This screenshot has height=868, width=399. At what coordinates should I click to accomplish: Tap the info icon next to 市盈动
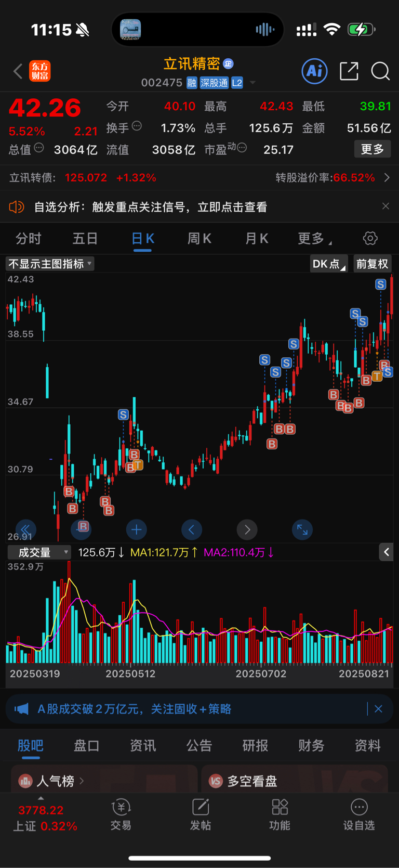tap(241, 148)
